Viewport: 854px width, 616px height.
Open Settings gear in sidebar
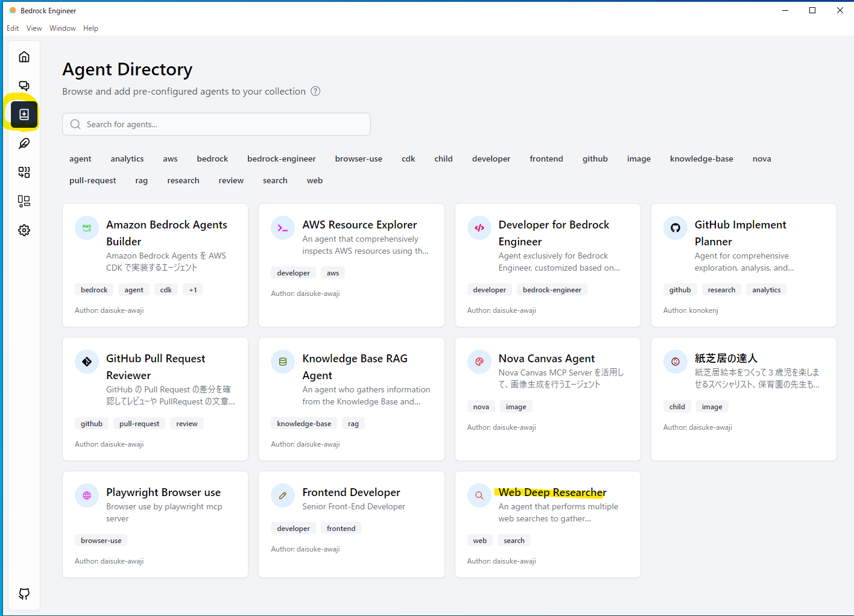click(x=24, y=230)
